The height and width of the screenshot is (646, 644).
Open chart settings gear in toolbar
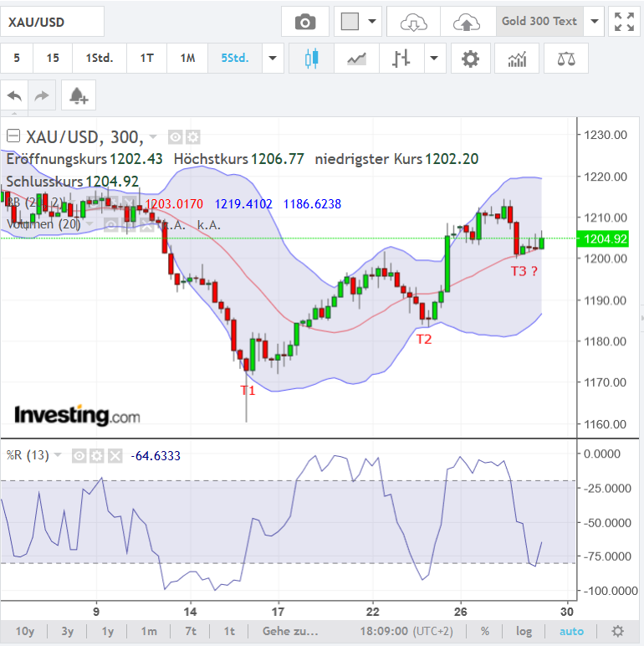pos(471,59)
